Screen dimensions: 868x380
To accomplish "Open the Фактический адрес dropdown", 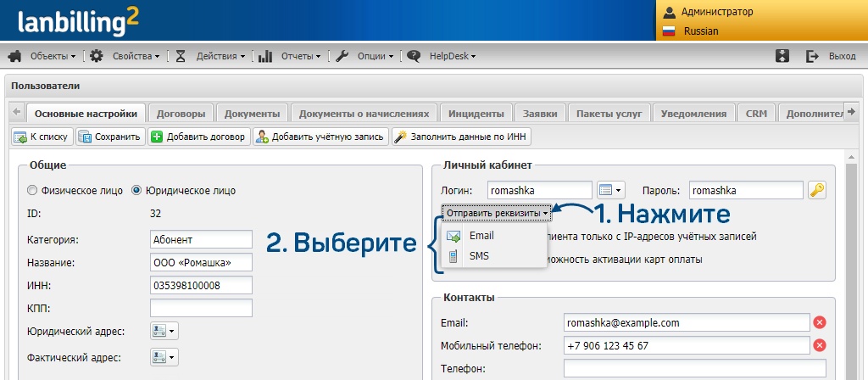I will [164, 357].
